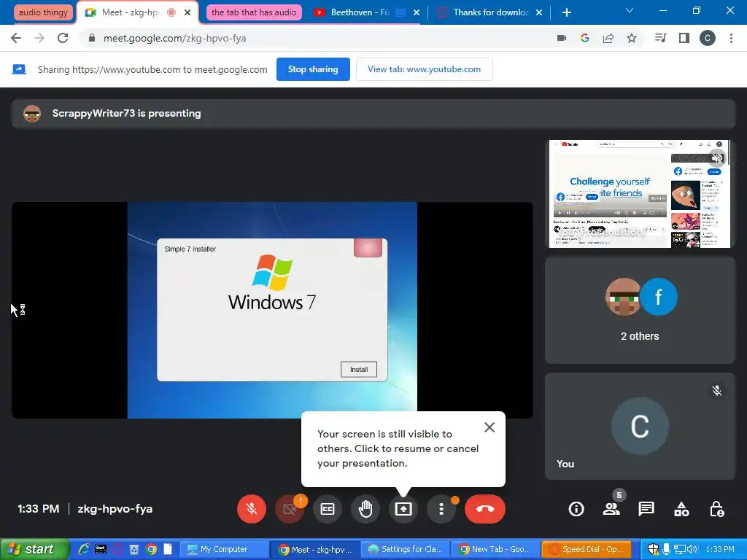Open Chrome profile C avatar
The height and width of the screenshot is (560, 747).
(708, 38)
